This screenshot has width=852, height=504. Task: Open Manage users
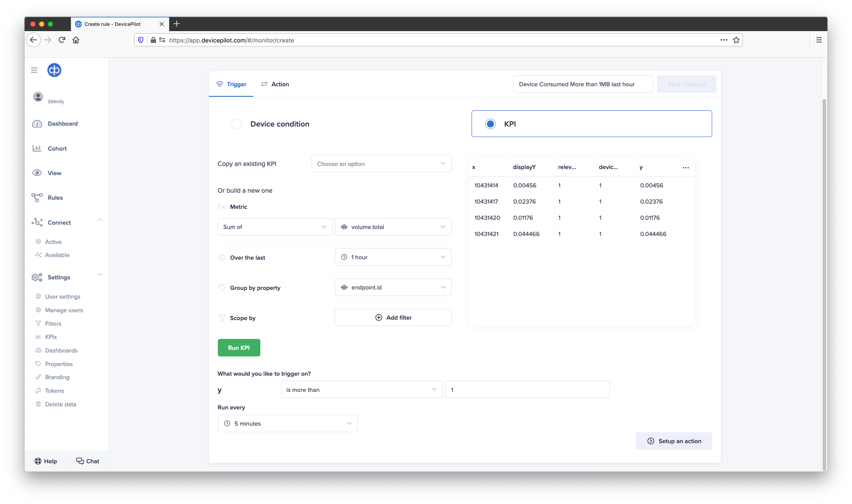pyautogui.click(x=64, y=310)
